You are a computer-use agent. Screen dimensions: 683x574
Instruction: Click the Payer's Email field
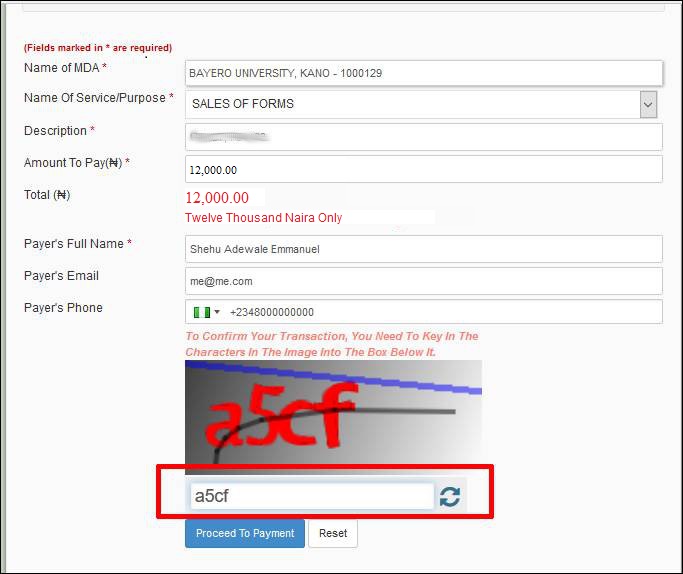[424, 281]
